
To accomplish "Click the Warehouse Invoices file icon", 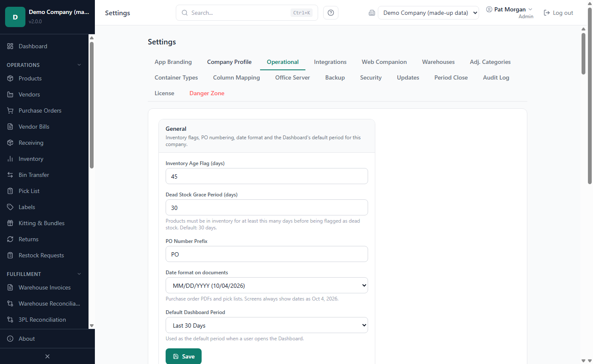I will 10,287.
